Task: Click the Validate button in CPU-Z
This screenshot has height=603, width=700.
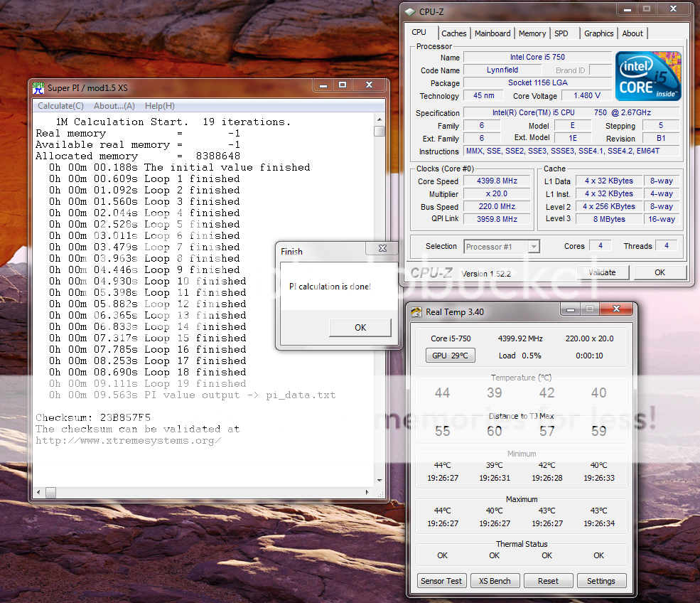Action: [x=602, y=272]
